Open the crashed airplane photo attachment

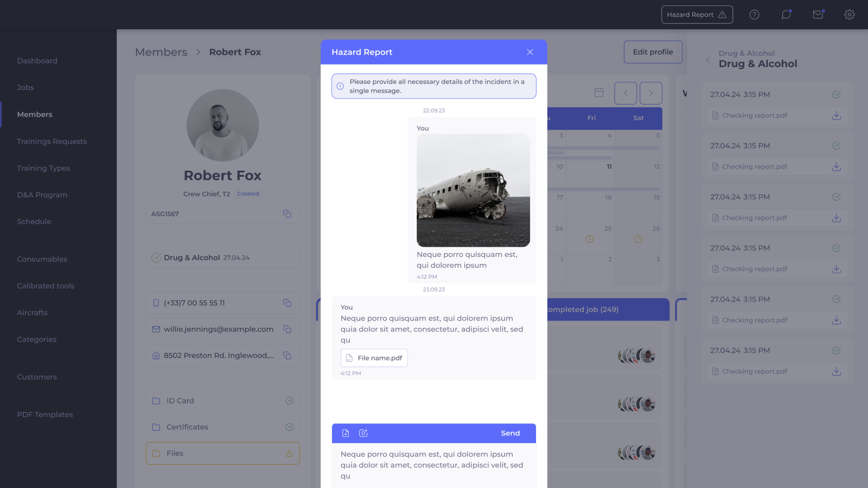point(473,190)
